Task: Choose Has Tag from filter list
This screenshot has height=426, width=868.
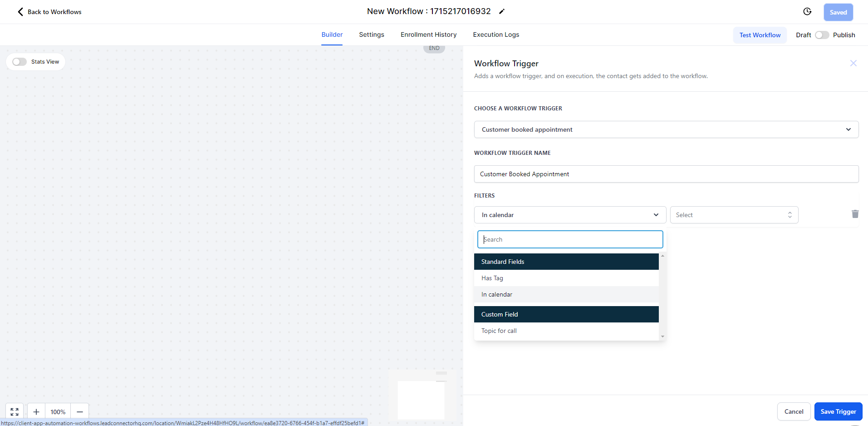Action: pos(492,278)
